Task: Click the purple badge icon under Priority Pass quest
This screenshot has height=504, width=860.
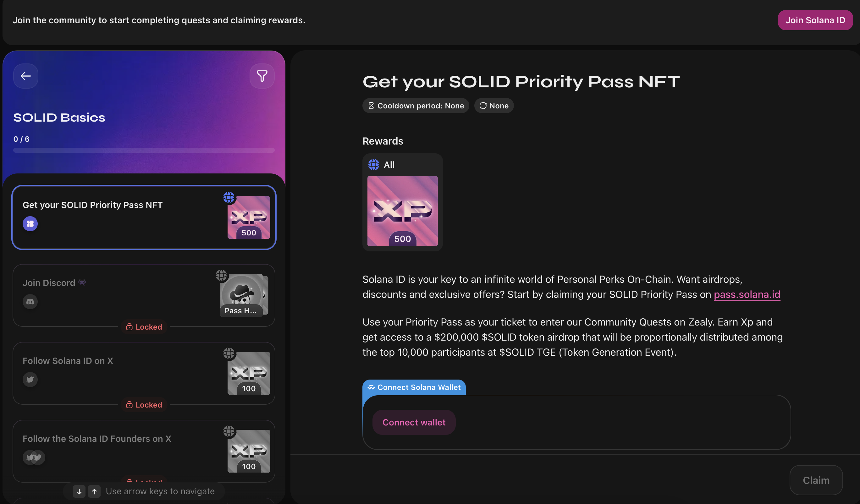Action: (x=30, y=224)
